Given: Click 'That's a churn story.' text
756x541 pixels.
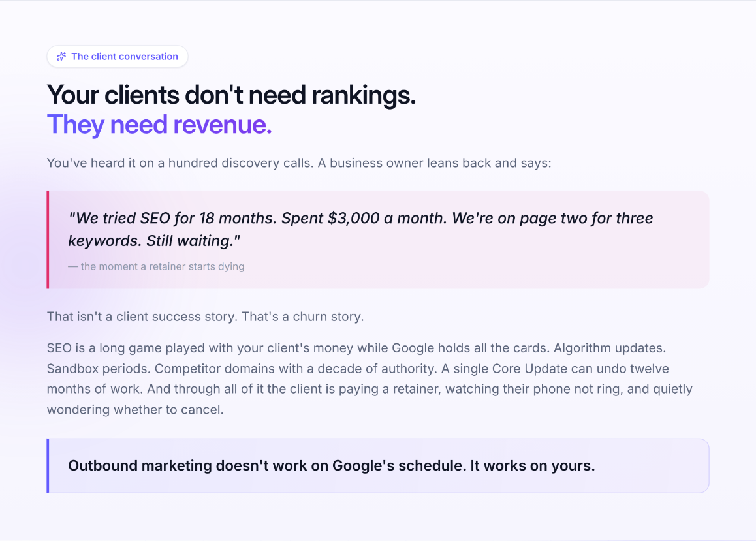Looking at the screenshot, I should pos(303,317).
